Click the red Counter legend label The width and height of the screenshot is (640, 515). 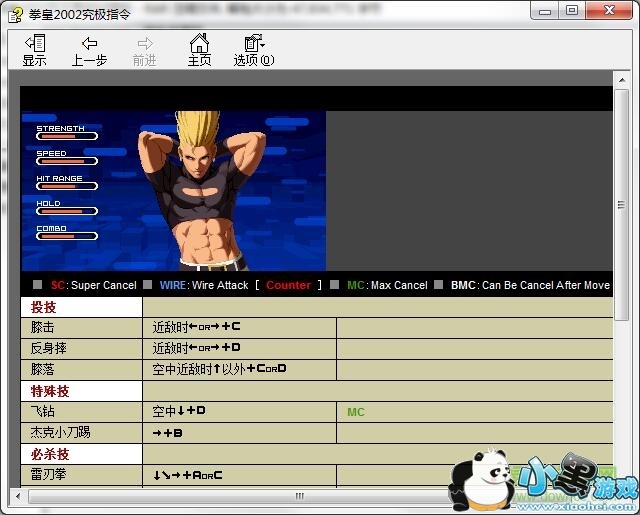288,285
